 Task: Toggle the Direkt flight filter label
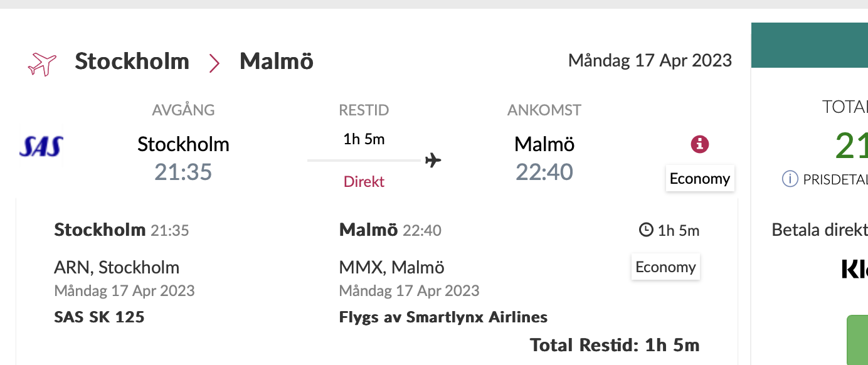tap(364, 181)
